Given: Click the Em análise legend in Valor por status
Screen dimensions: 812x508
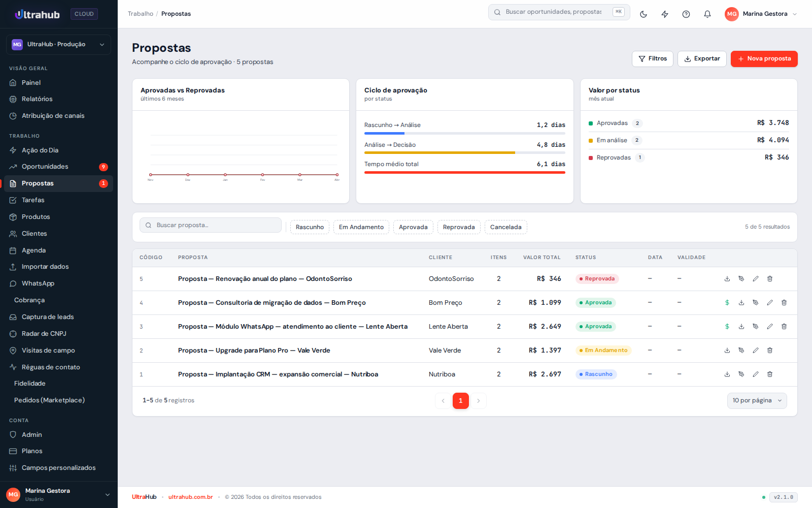Looking at the screenshot, I should [x=612, y=141].
